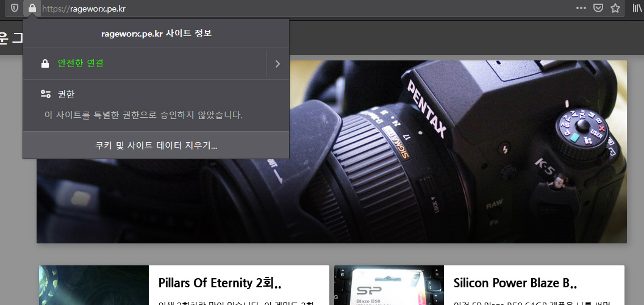Click 쿠키 및 사이트 데이터 지우기 button

156,145
